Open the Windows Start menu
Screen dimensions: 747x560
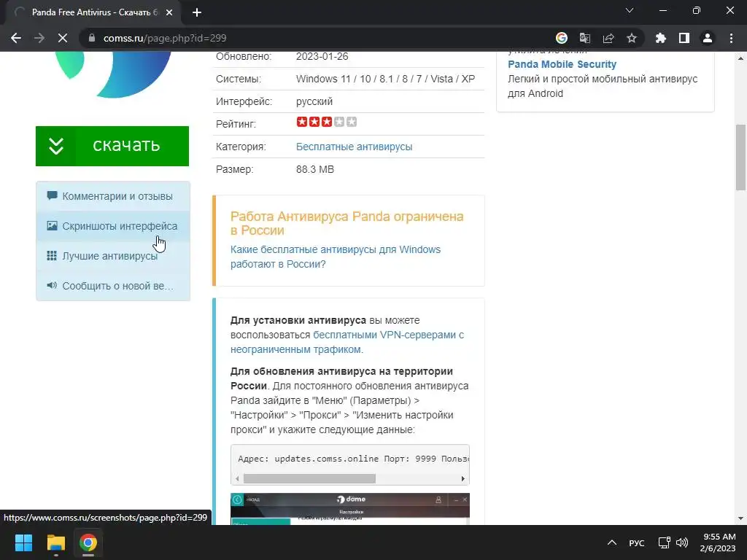point(23,542)
